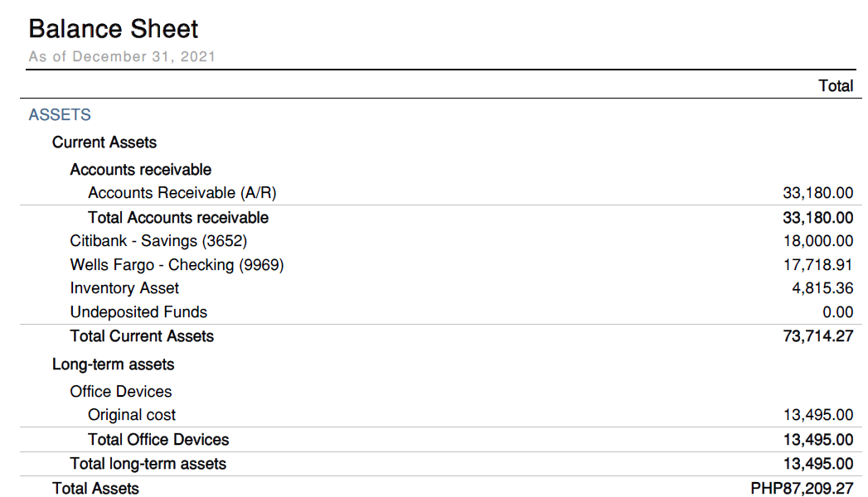Collapse the ASSETS section heading
The height and width of the screenshot is (497, 868).
pyautogui.click(x=60, y=114)
